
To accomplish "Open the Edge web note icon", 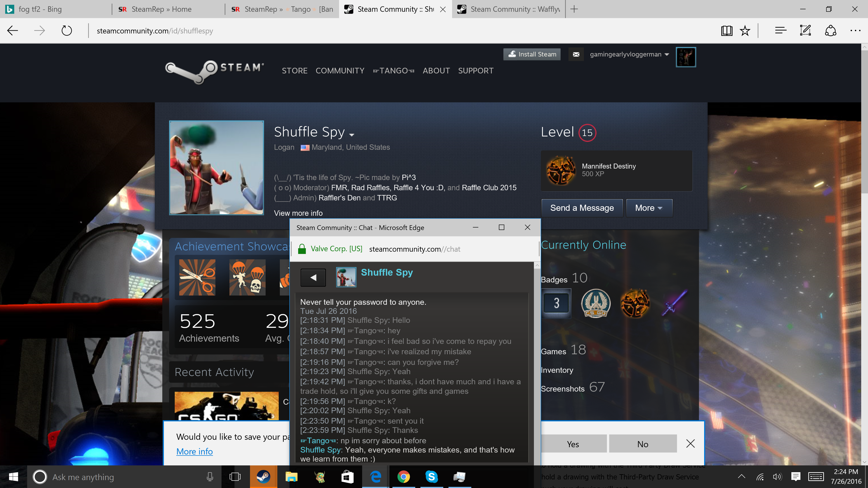I will pos(805,31).
